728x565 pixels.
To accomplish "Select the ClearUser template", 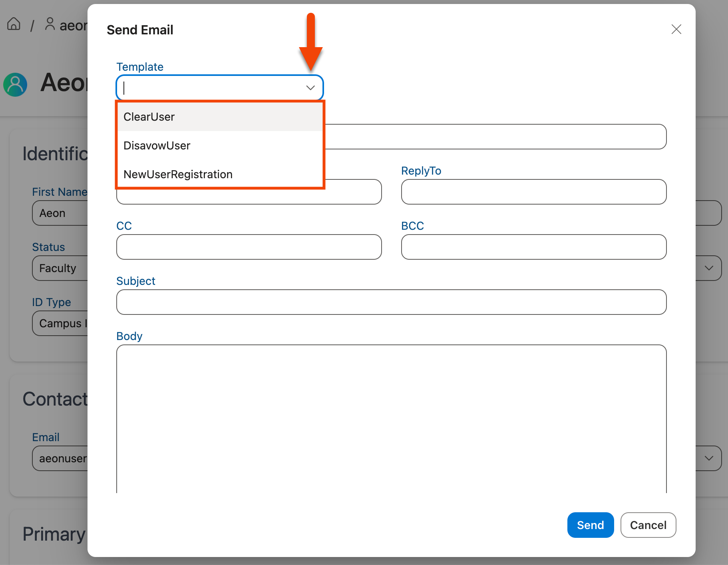I will click(149, 117).
